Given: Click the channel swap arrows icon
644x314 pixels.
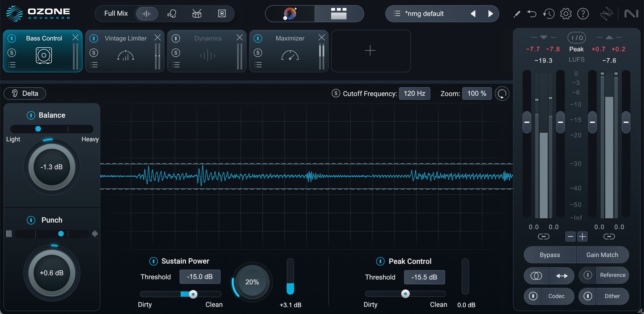Looking at the screenshot, I should (562, 276).
